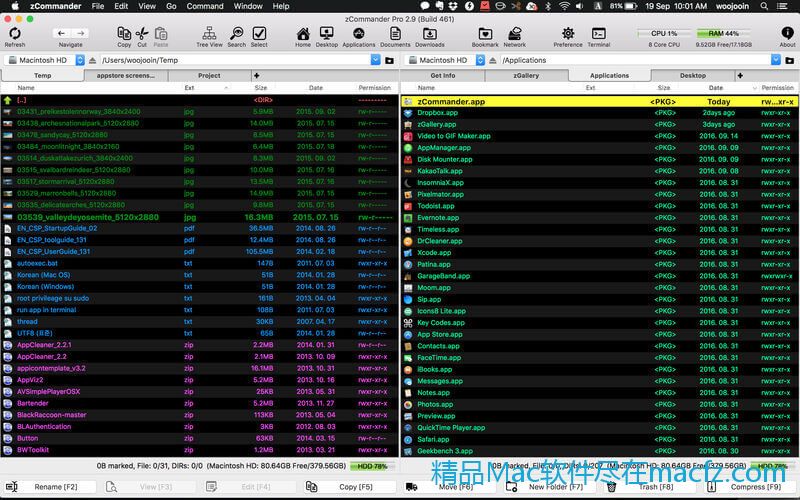
Task: Expand left path history dropdown
Action: 376,60
